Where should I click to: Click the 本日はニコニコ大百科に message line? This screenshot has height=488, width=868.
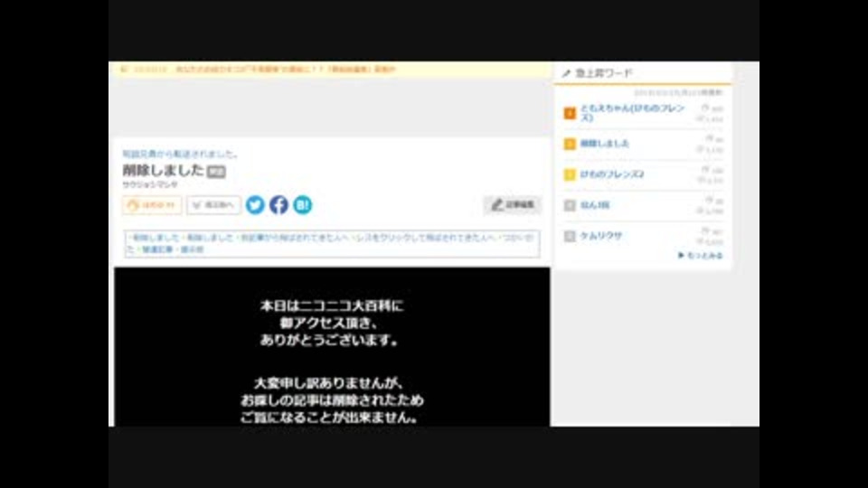(x=332, y=305)
